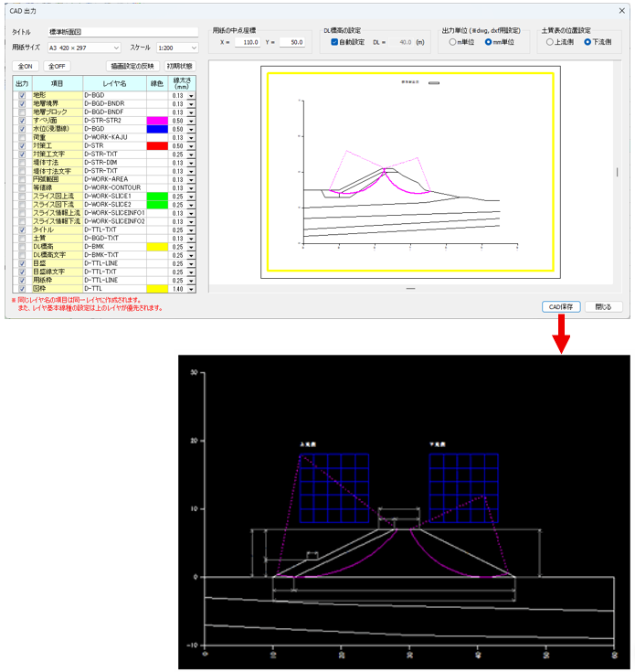Enable output for スライス図上流 row
635x672 pixels.
[22, 197]
